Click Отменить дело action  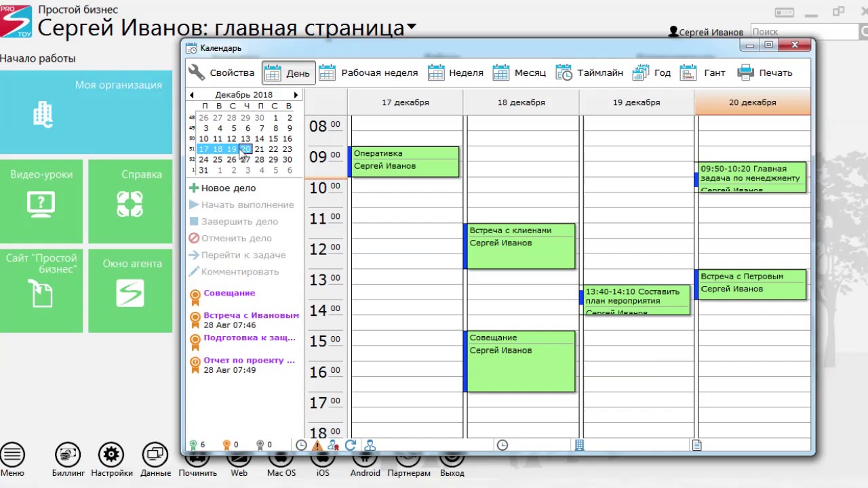231,239
